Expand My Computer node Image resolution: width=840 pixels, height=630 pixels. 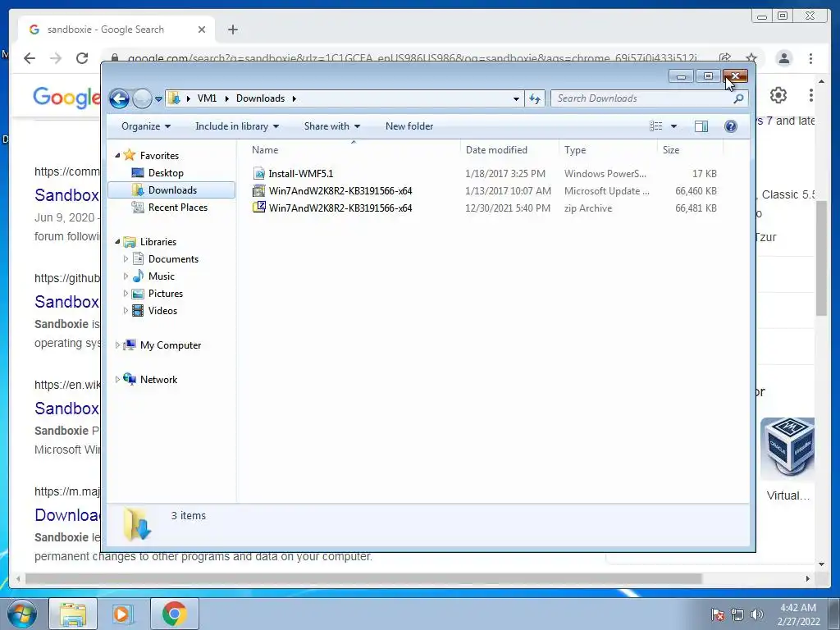(x=117, y=345)
